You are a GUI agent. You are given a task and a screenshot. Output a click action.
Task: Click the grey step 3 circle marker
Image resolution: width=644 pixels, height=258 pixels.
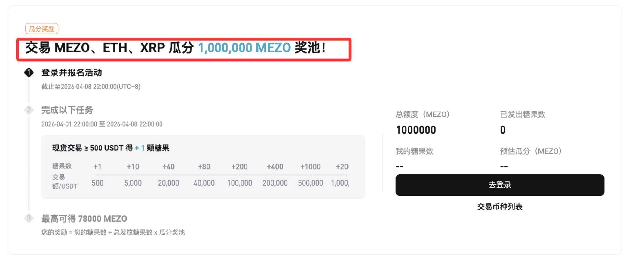coord(29,219)
